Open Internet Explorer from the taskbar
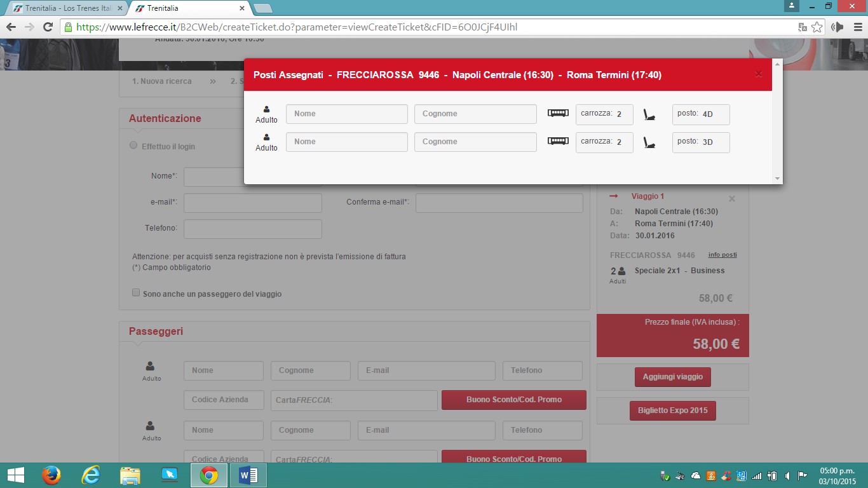868x488 pixels. [x=91, y=475]
